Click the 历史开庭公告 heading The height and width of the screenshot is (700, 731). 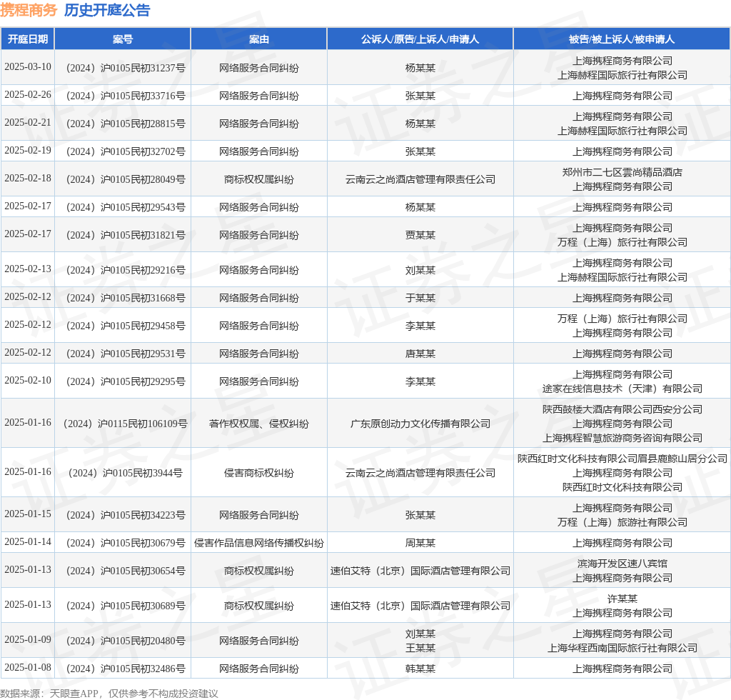coord(107,10)
